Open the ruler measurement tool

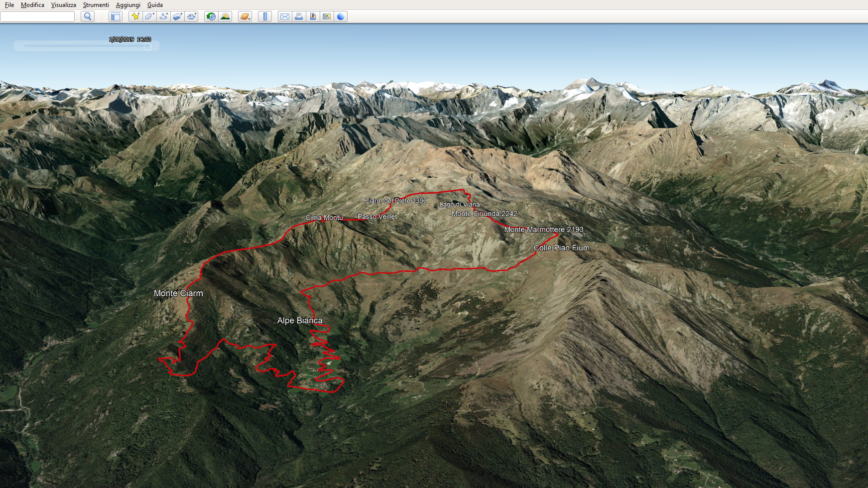point(265,16)
